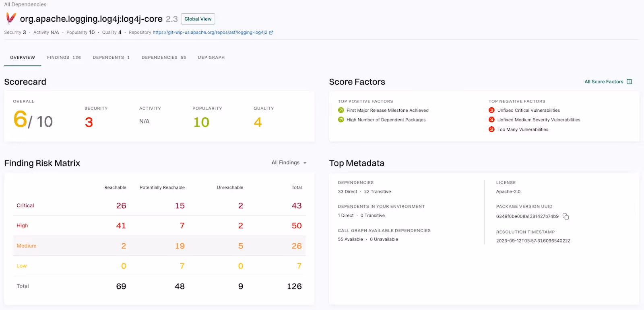This screenshot has height=310, width=644.
Task: Click the Total row unreachable count 9
Action: pyautogui.click(x=241, y=286)
